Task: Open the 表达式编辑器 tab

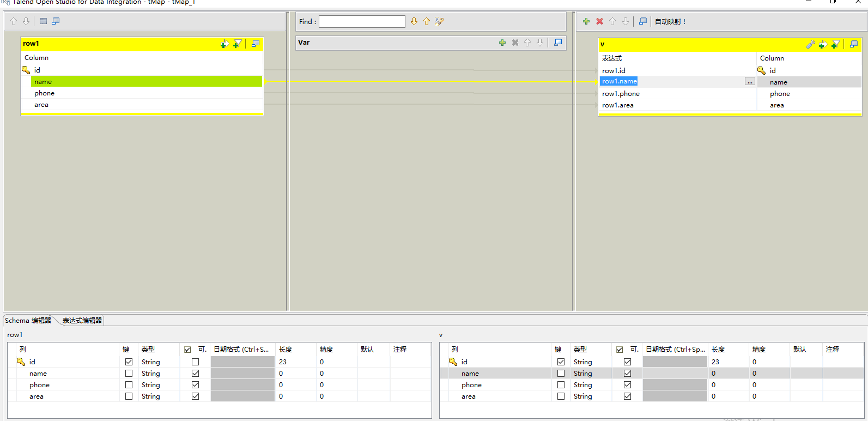Action: [x=82, y=321]
